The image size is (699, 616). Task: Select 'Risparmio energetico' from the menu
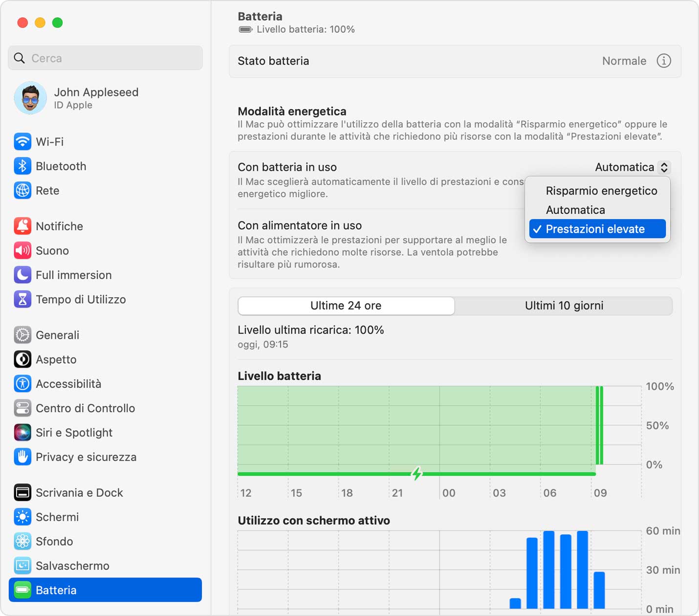point(601,191)
